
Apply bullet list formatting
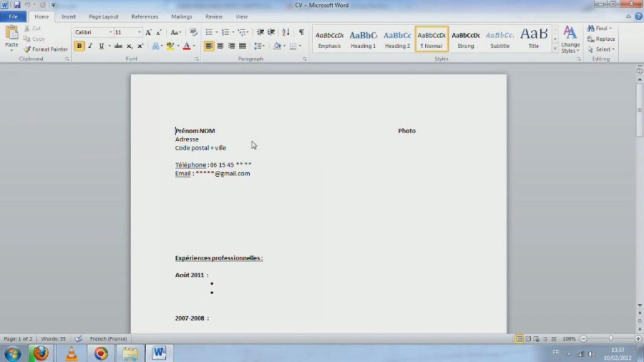(x=209, y=32)
